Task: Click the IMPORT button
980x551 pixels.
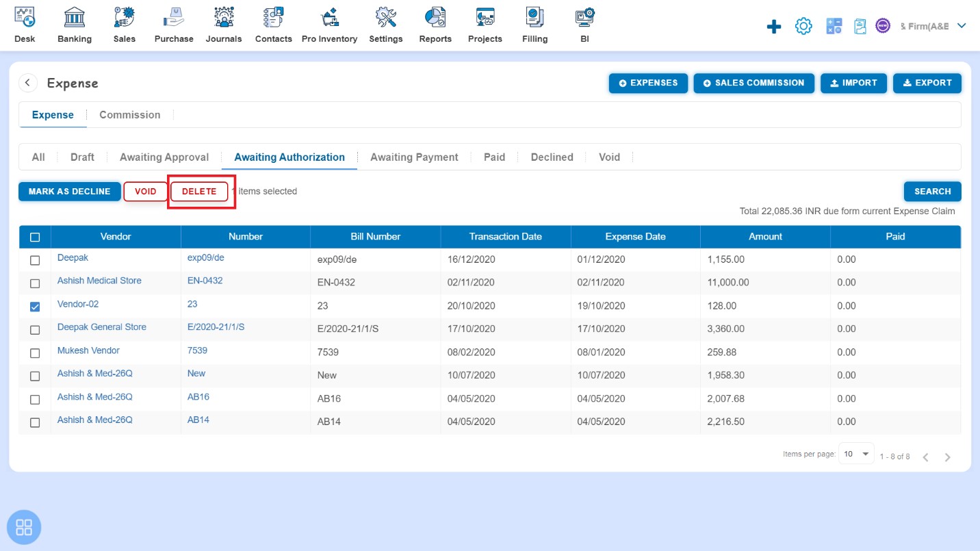Action: pos(853,83)
